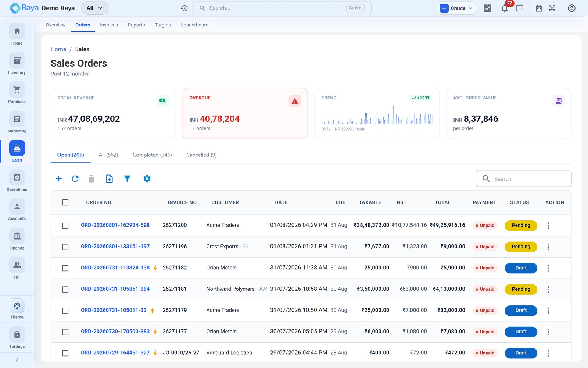Open the Overdue summary card
Image resolution: width=588 pixels, height=368 pixels.
pos(245,113)
